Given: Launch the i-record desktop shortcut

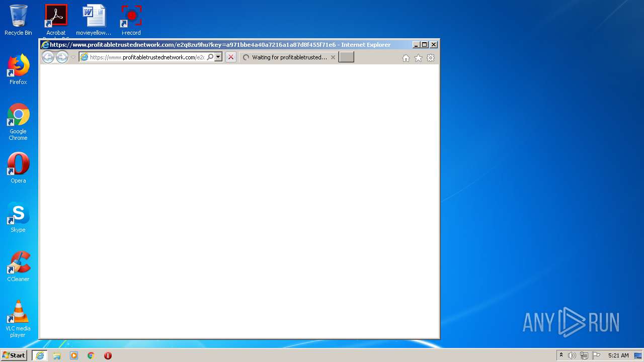Looking at the screenshot, I should (131, 20).
